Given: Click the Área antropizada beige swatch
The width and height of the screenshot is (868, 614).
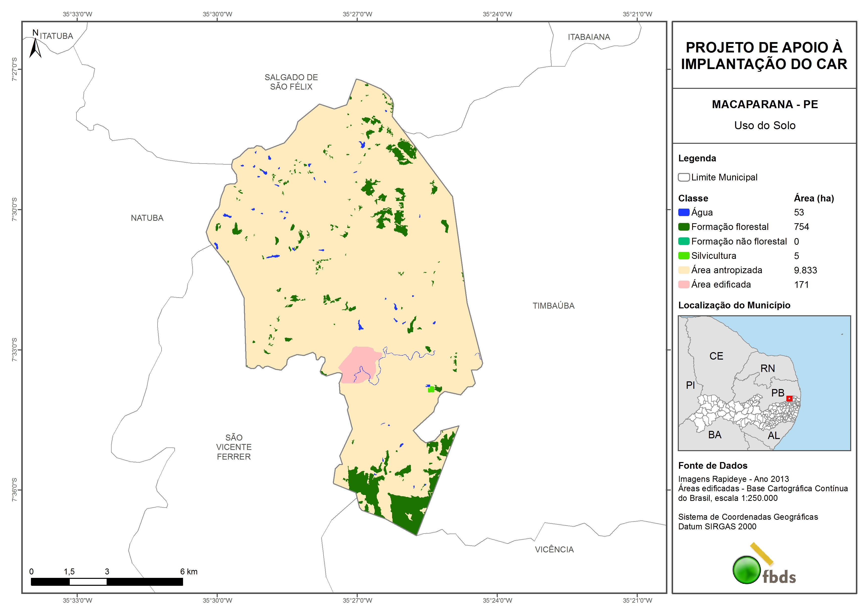Looking at the screenshot, I should click(x=683, y=270).
